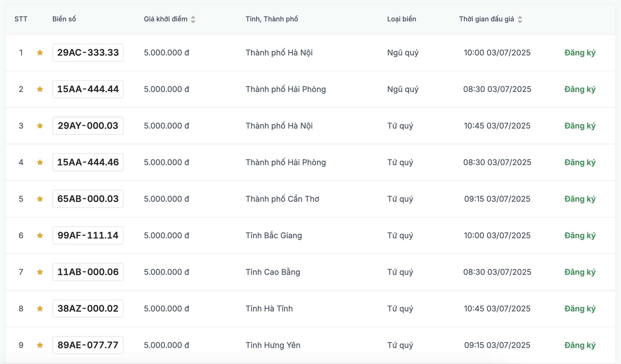Screen dimensions: 621x364
Task: Click Đăng ký in the Hà Tĩnh row
Action: click(x=580, y=309)
